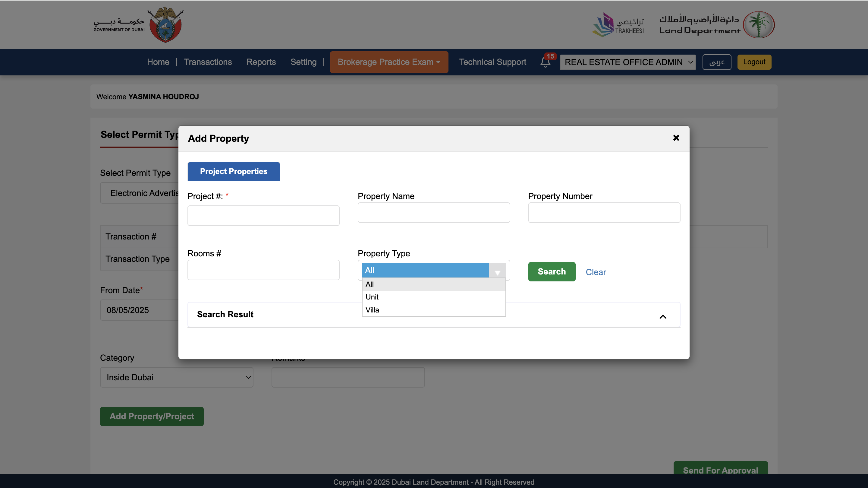Click inside the Project # input field
This screenshot has height=488, width=868.
[263, 215]
